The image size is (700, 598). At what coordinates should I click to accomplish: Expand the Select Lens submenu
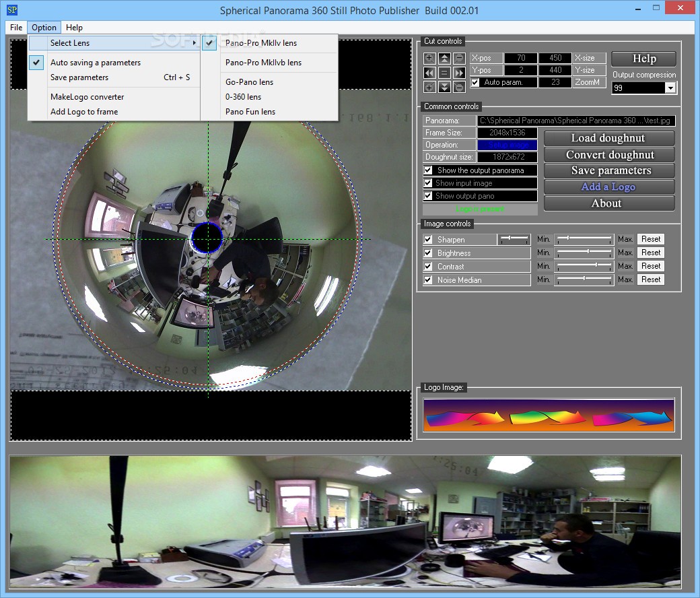[x=114, y=43]
